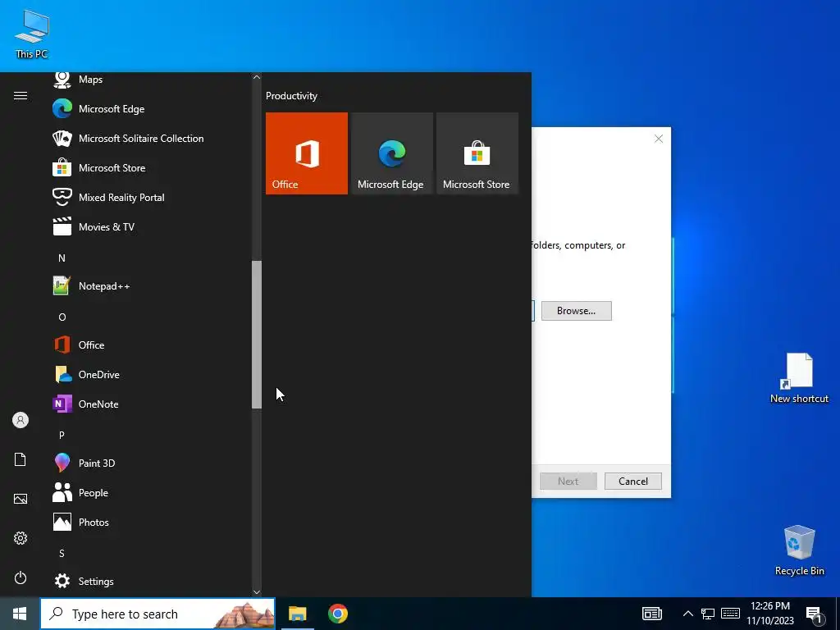This screenshot has width=840, height=630.
Task: Click the Microsoft Store tile under Productivity
Action: pos(477,153)
